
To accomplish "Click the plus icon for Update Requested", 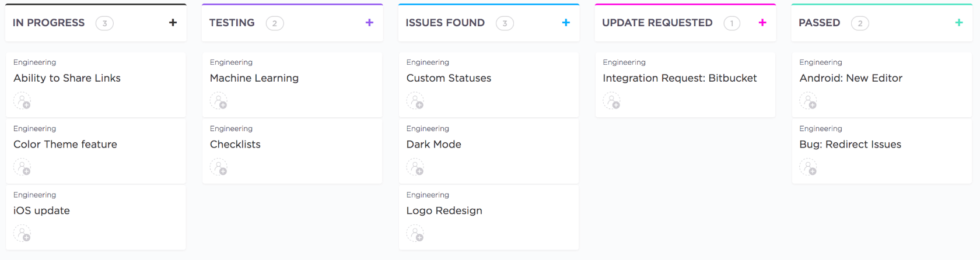I will 762,23.
